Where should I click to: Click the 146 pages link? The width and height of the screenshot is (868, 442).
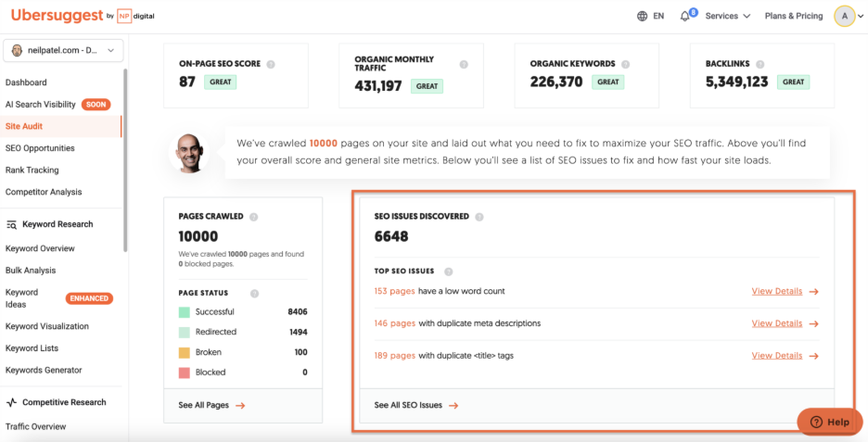(395, 323)
